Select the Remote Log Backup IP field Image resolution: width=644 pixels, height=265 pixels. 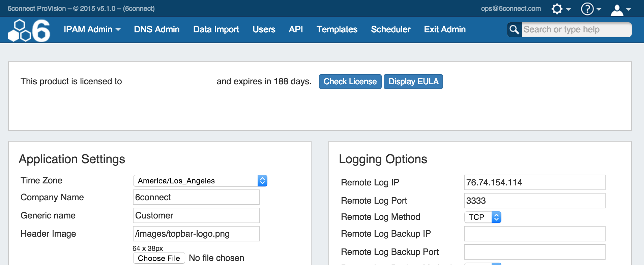pos(534,234)
